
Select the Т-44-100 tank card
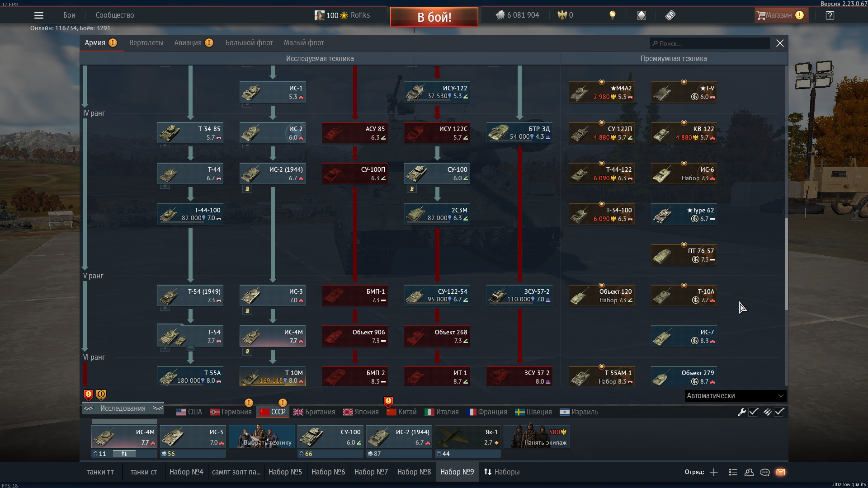point(190,214)
